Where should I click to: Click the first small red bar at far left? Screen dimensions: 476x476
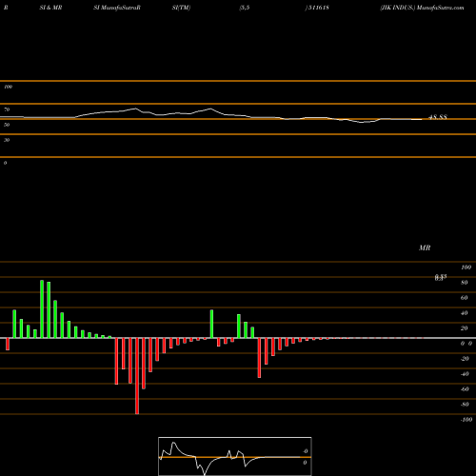8,344
